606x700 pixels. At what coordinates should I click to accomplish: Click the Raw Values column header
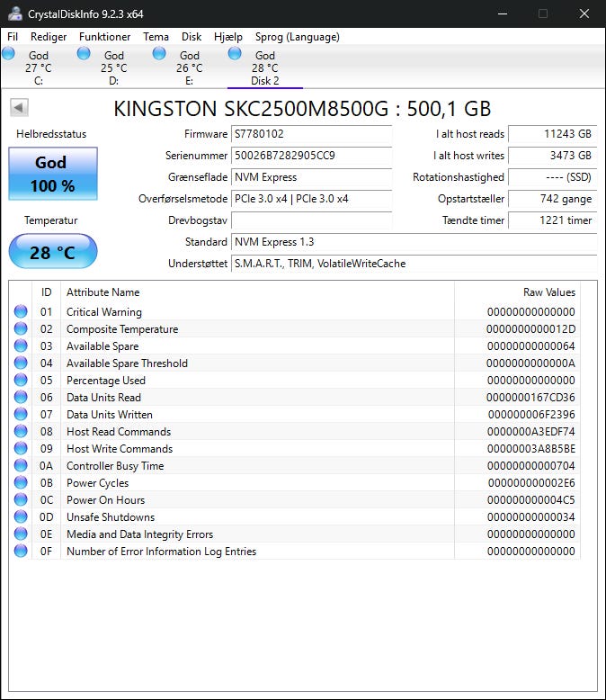coord(548,292)
